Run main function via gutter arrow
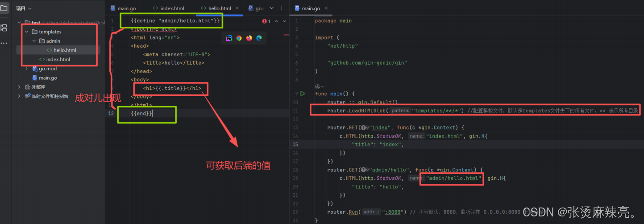Screen dimensions: 644x224 [x=303, y=94]
